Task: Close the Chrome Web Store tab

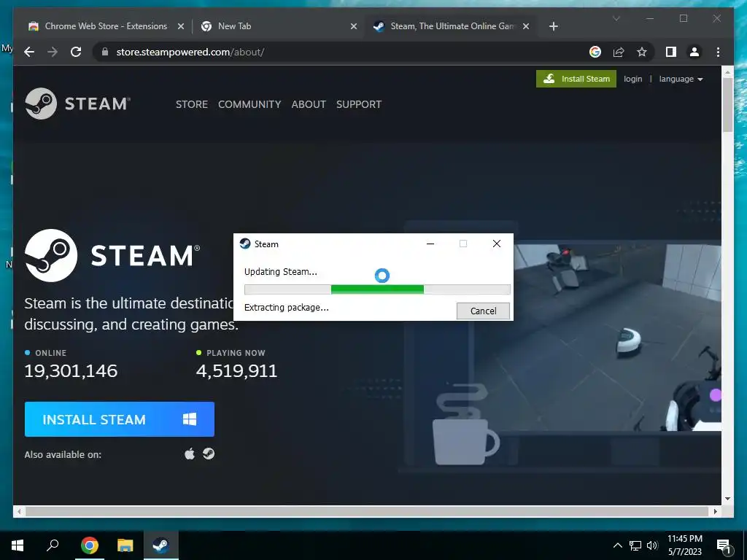Action: pyautogui.click(x=181, y=26)
